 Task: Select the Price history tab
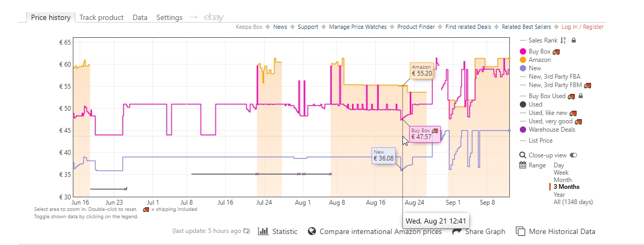[50, 17]
